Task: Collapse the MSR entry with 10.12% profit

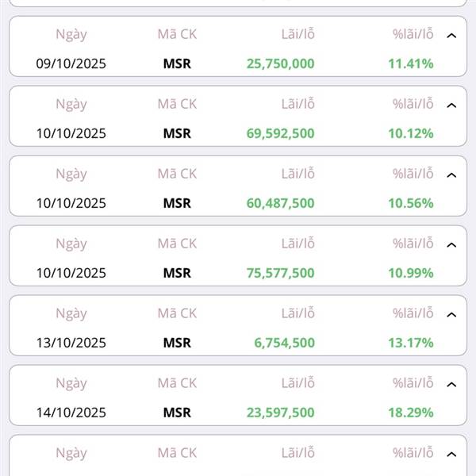Action: click(x=451, y=106)
